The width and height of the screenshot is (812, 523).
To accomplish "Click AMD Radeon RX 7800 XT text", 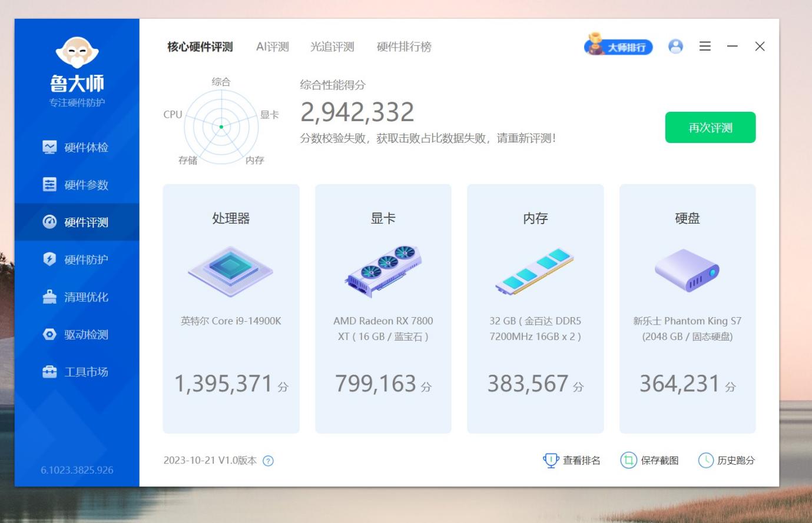I will (383, 329).
